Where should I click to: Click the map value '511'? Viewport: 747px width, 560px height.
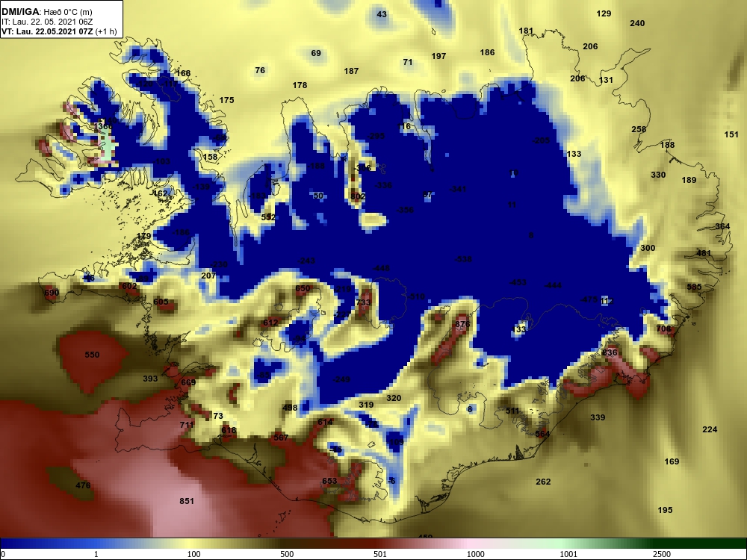tap(512, 411)
